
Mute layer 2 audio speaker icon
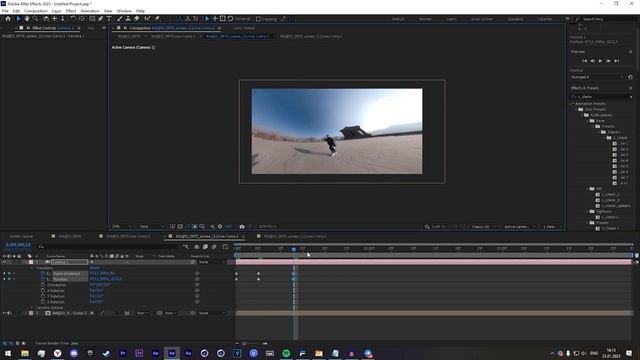[9, 313]
